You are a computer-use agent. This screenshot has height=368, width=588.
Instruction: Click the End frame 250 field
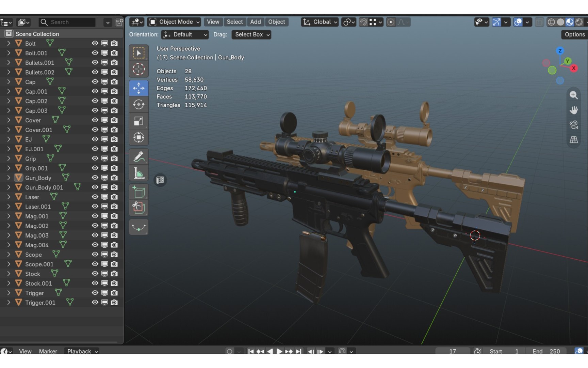[x=546, y=351]
